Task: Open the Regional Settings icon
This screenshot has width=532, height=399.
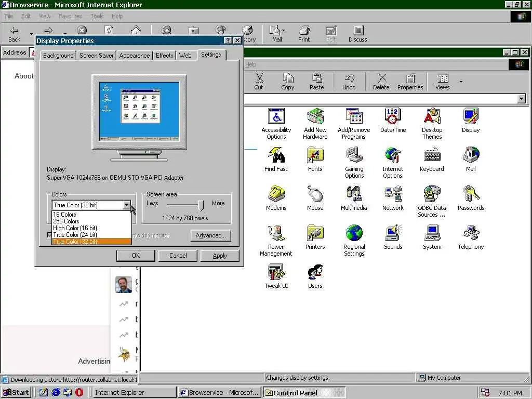Action: (354, 241)
